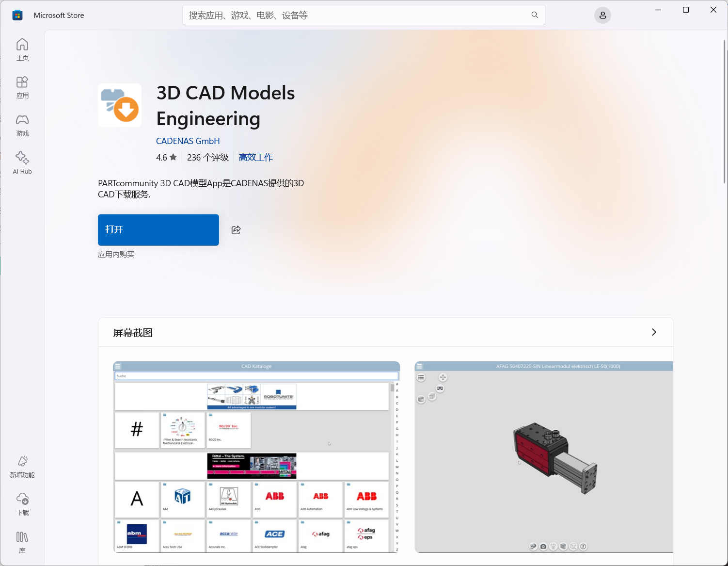Open the CADENAS GmbH publisher link

click(x=188, y=141)
